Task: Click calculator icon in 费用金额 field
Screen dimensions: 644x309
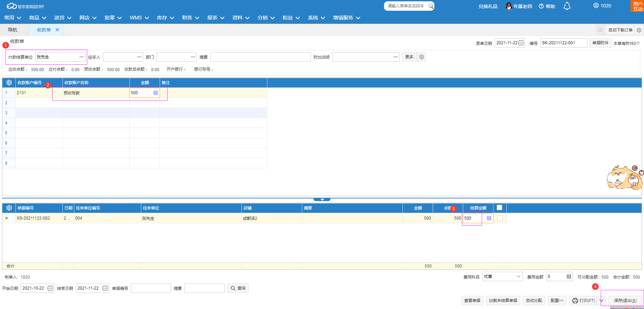Action: click(569, 276)
